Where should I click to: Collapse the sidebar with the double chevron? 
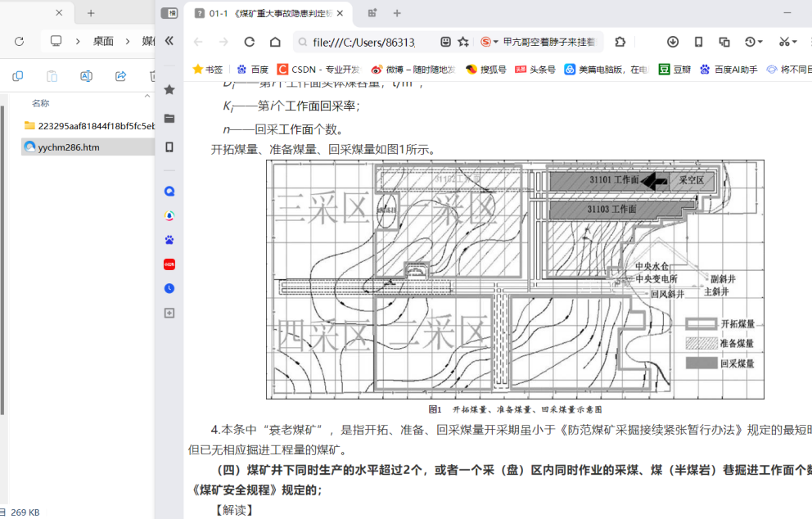point(169,41)
